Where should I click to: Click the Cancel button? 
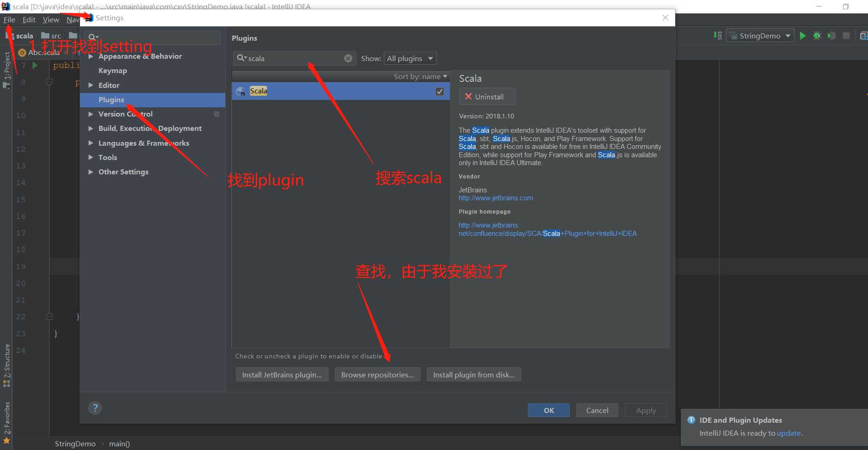coord(597,410)
